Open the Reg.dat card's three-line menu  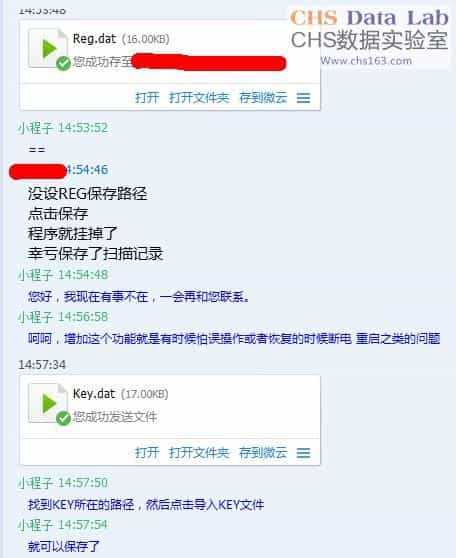303,98
